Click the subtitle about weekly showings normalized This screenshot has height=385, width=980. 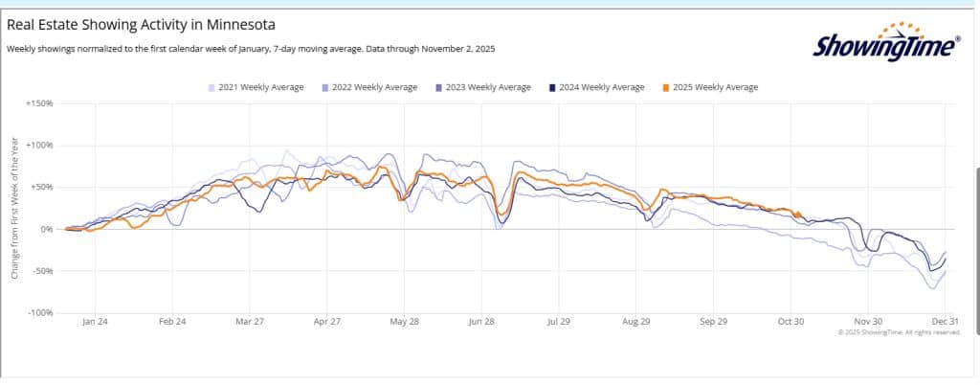point(251,49)
